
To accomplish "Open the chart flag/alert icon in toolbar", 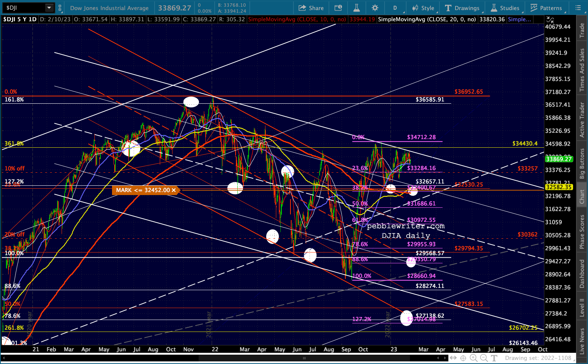I will (338, 8).
